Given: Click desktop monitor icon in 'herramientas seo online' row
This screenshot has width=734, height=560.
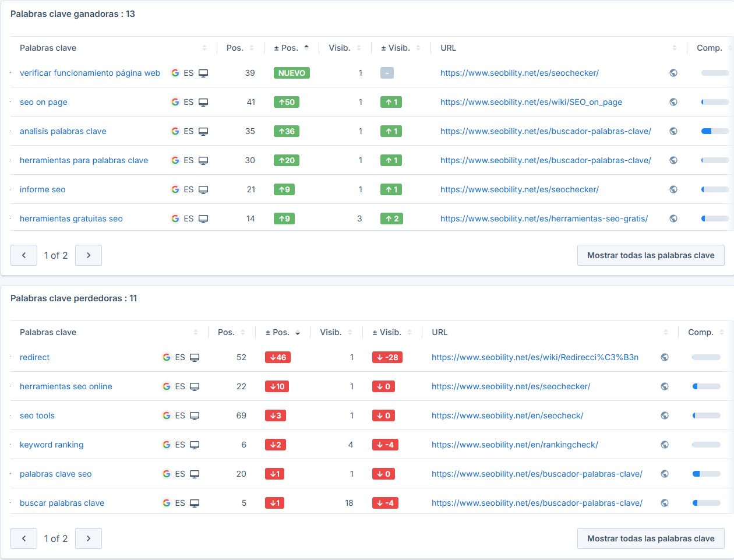Looking at the screenshot, I should pos(195,387).
